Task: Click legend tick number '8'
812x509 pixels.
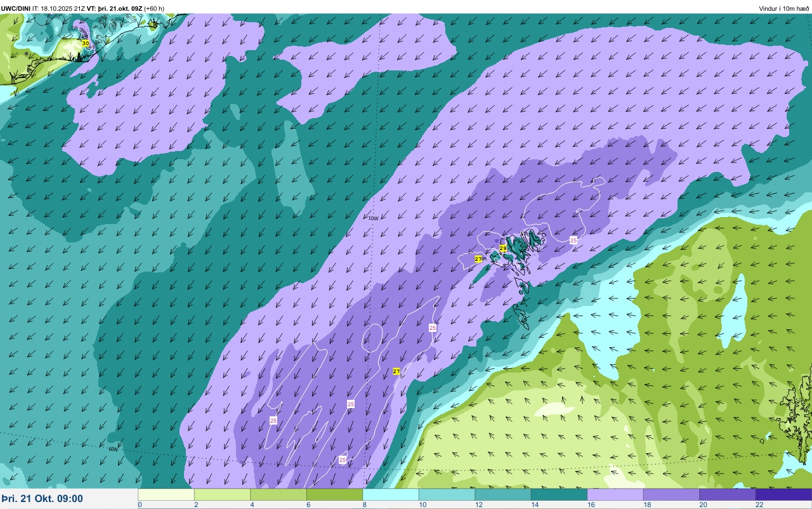Action: click(x=365, y=505)
